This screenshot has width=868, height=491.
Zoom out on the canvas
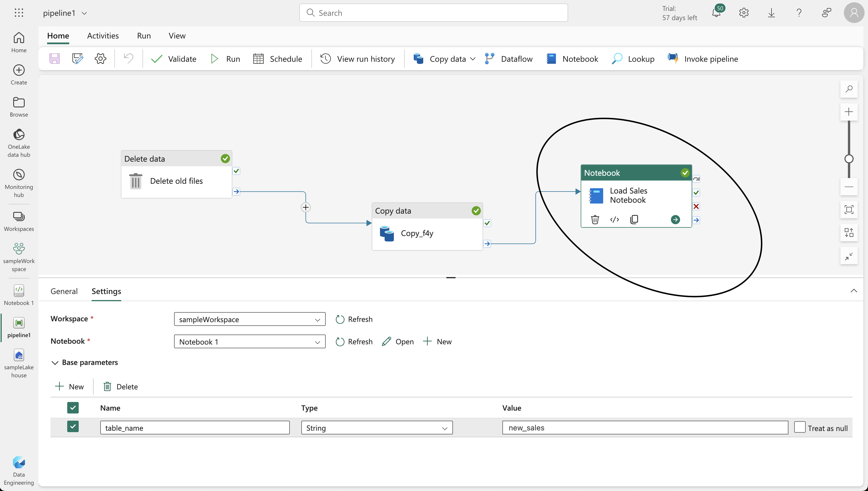[849, 187]
